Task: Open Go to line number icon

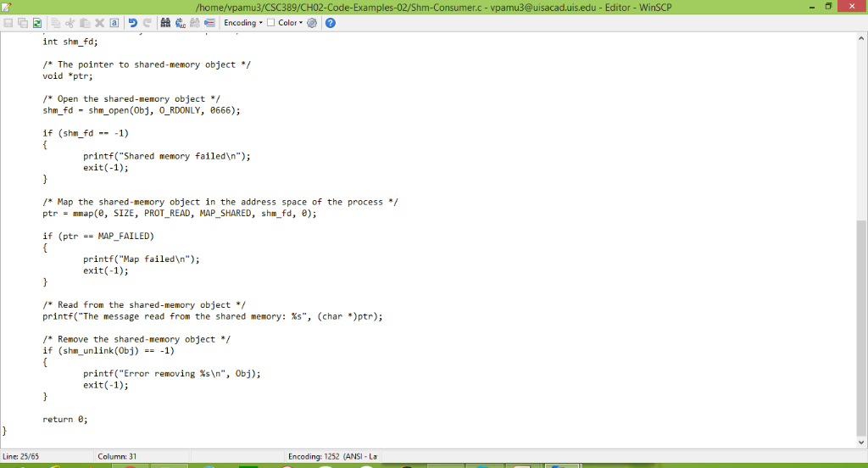Action: click(x=209, y=23)
